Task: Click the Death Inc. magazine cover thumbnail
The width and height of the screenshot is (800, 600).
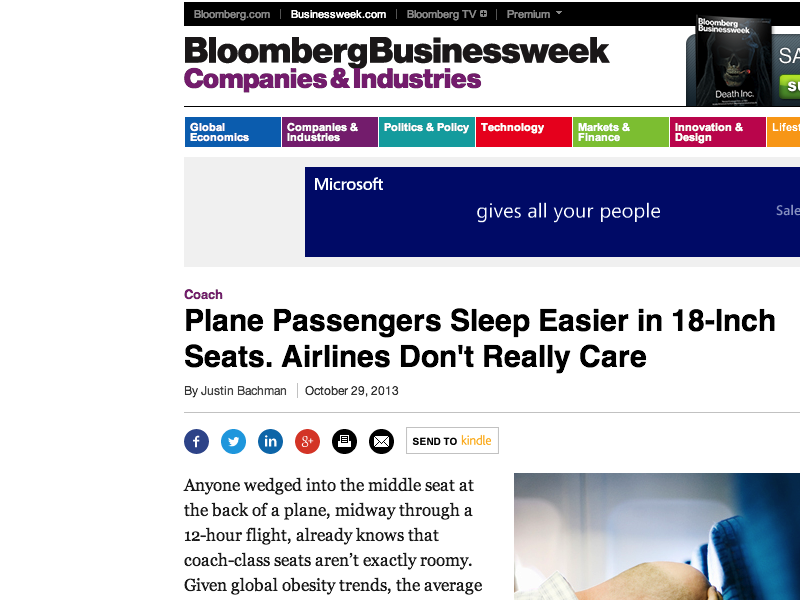Action: point(726,60)
